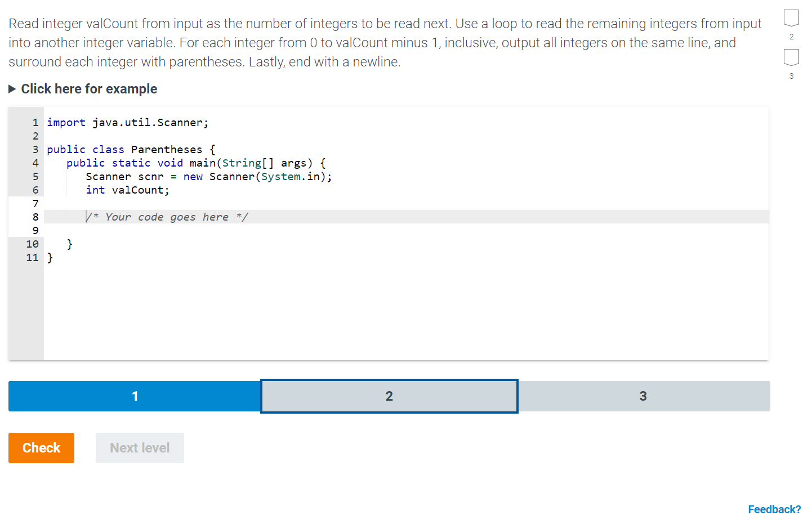Image resolution: width=812 pixels, height=520 pixels.
Task: Click the level 2 pennant icon
Action: [x=791, y=18]
